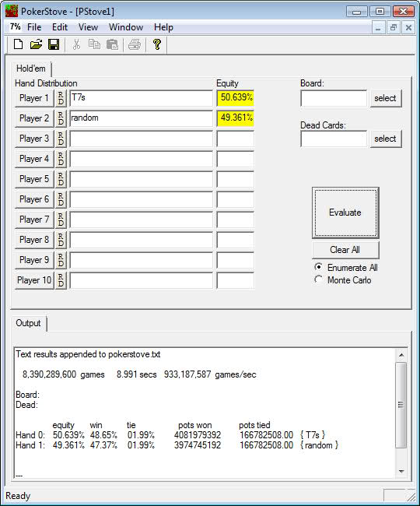Select the Enumerate All radio option

318,267
